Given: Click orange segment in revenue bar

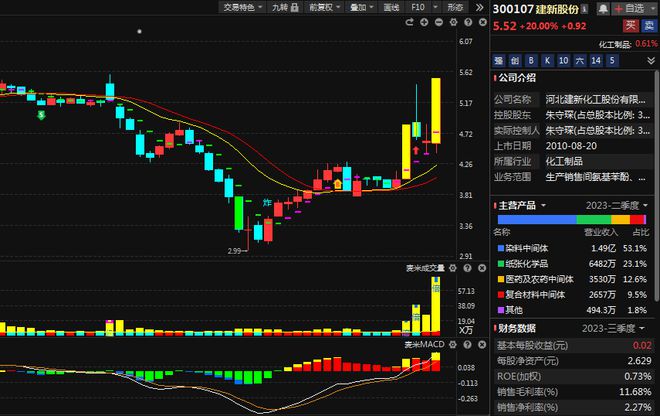Looking at the screenshot, I should (620, 219).
